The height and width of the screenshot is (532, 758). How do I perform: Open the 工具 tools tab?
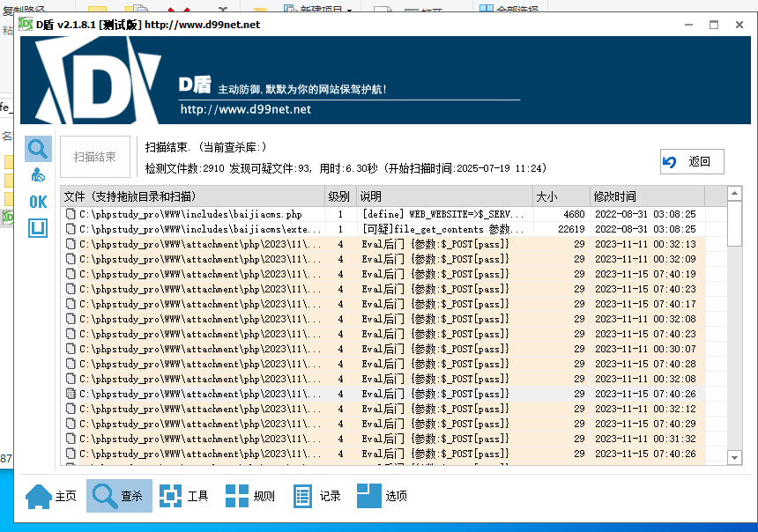pyautogui.click(x=184, y=496)
